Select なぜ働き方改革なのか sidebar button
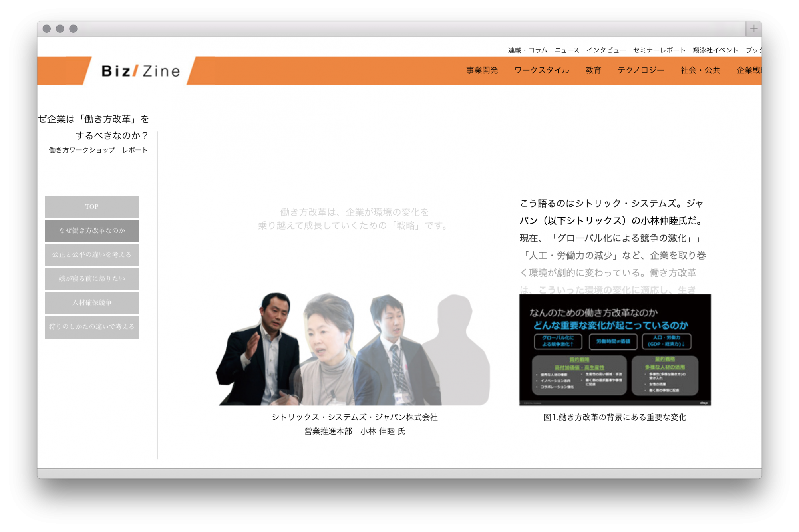 pyautogui.click(x=92, y=230)
